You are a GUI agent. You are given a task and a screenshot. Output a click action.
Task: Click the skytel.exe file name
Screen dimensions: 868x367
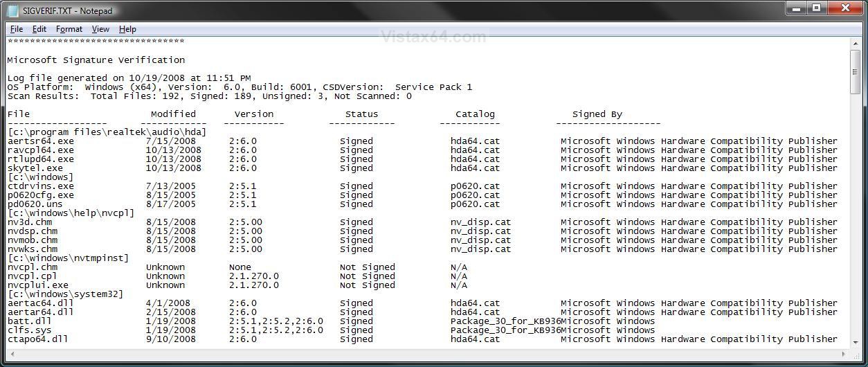35,168
